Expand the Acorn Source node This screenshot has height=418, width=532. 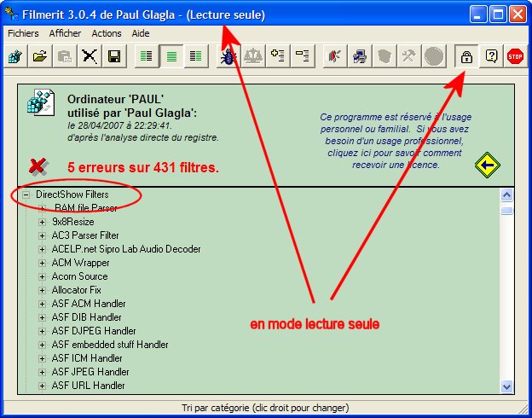pyautogui.click(x=42, y=276)
